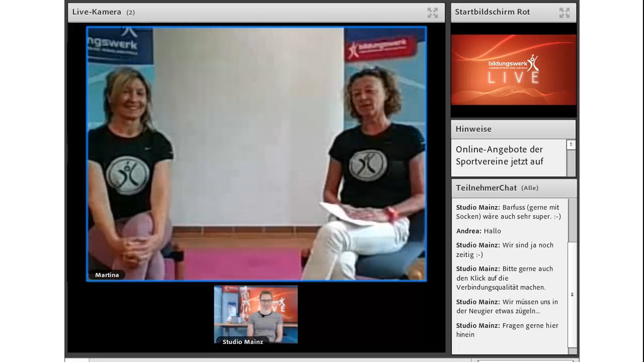This screenshot has height=362, width=644.
Task: Click the chat scrollbar down arrow
Action: pyautogui.click(x=572, y=351)
